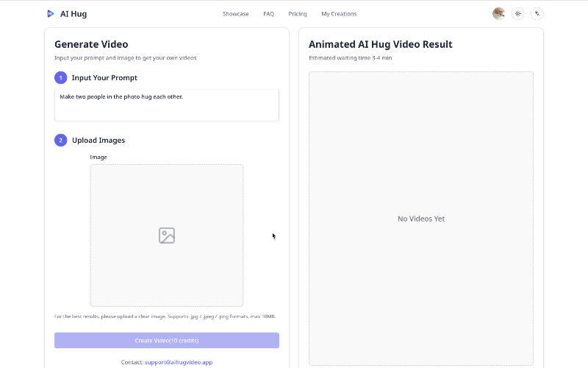588x368 pixels.
Task: Focus the prompt text input box
Action: tap(167, 105)
